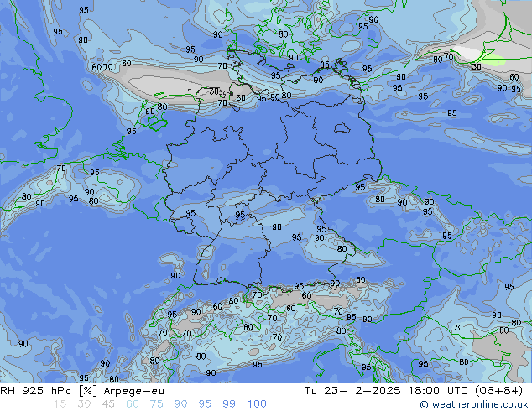Click the legend value 75
The image size is (532, 411).
(x=156, y=404)
